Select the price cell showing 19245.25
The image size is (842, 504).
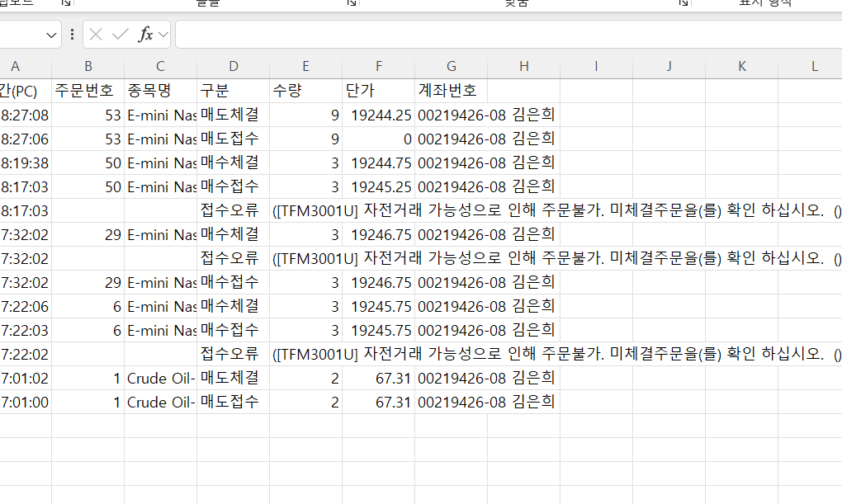coord(378,186)
